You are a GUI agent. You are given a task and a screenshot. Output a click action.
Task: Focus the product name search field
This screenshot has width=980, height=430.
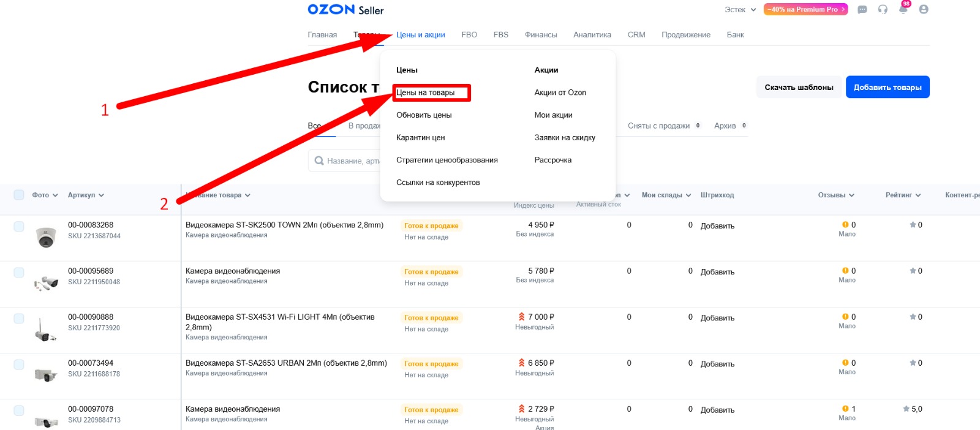pyautogui.click(x=345, y=160)
